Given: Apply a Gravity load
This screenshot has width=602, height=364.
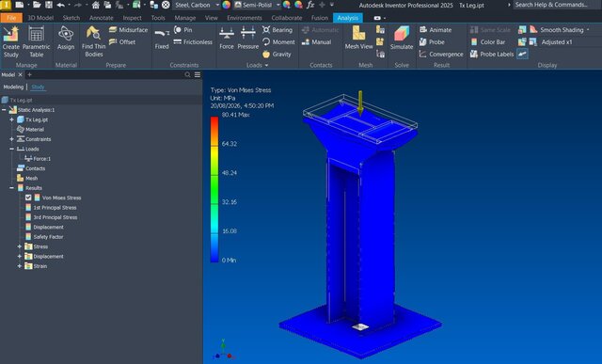Looking at the screenshot, I should tap(277, 55).
